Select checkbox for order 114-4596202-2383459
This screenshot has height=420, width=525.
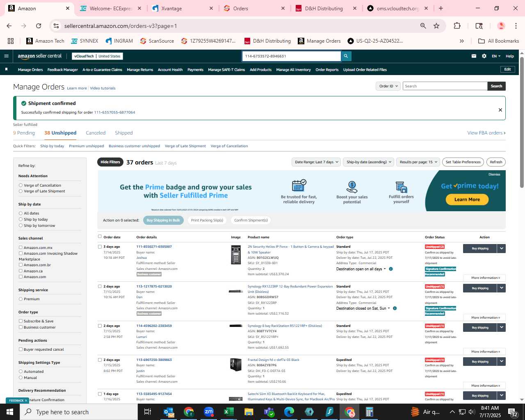pos(100,326)
